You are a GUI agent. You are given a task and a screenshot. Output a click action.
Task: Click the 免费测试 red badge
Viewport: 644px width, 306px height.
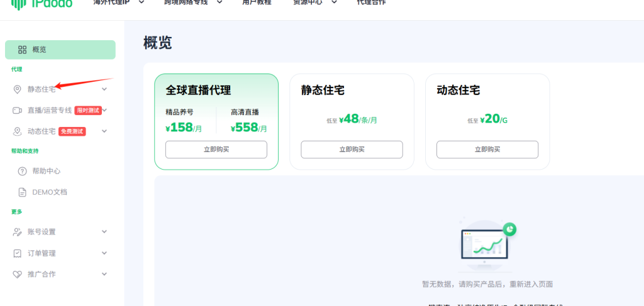coord(72,131)
